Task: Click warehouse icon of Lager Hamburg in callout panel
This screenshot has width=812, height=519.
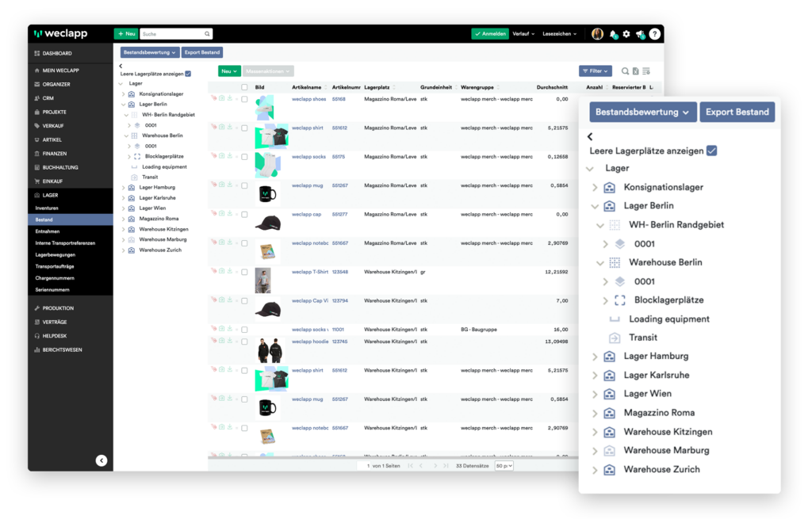Action: point(610,356)
